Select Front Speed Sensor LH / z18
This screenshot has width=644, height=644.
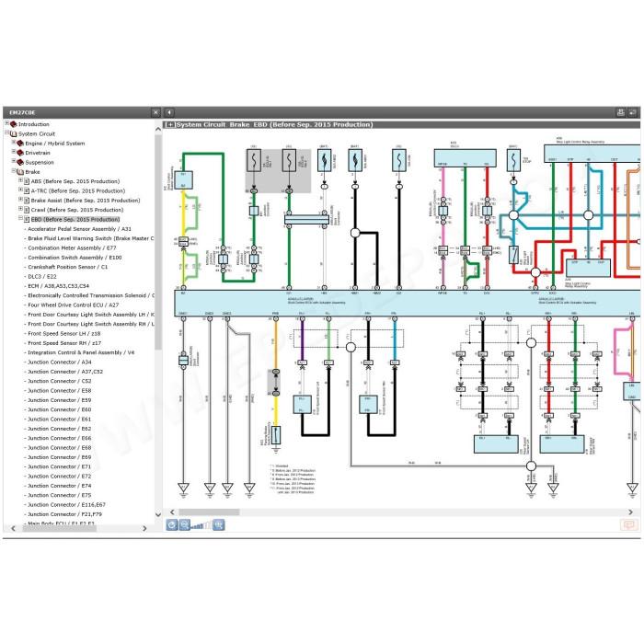(x=64, y=333)
